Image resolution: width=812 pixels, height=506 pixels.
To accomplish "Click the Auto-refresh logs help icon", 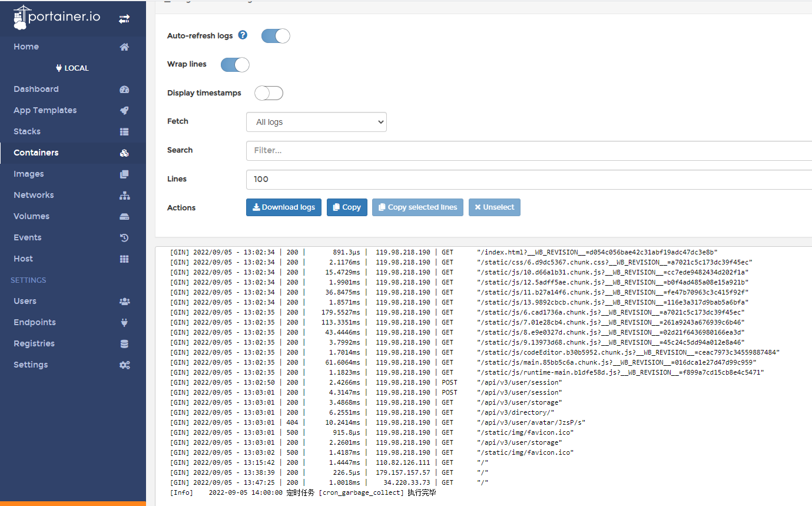I will [x=243, y=35].
